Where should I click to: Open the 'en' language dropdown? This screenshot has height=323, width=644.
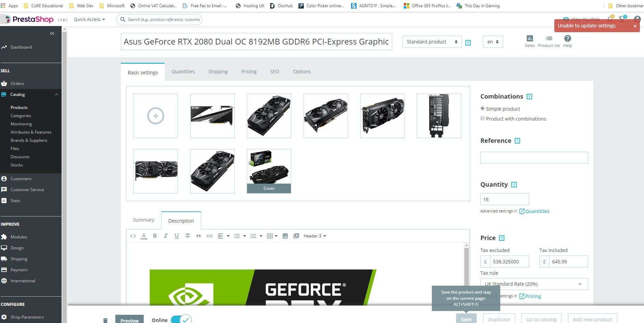(493, 42)
